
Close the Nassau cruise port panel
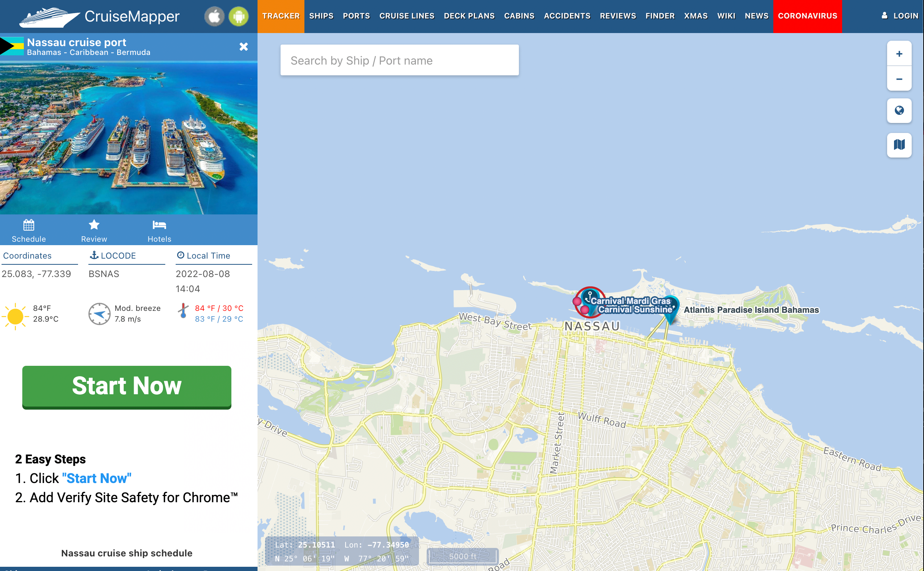243,46
